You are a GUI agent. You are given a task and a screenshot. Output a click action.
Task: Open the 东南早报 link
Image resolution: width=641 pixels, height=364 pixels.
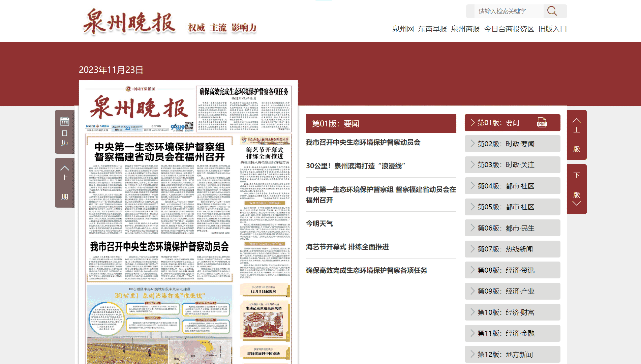tap(432, 29)
